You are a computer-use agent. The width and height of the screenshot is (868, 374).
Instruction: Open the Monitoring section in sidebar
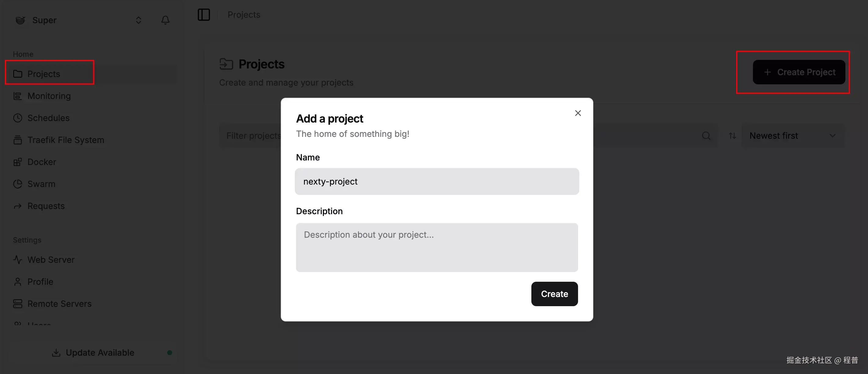[x=49, y=96]
